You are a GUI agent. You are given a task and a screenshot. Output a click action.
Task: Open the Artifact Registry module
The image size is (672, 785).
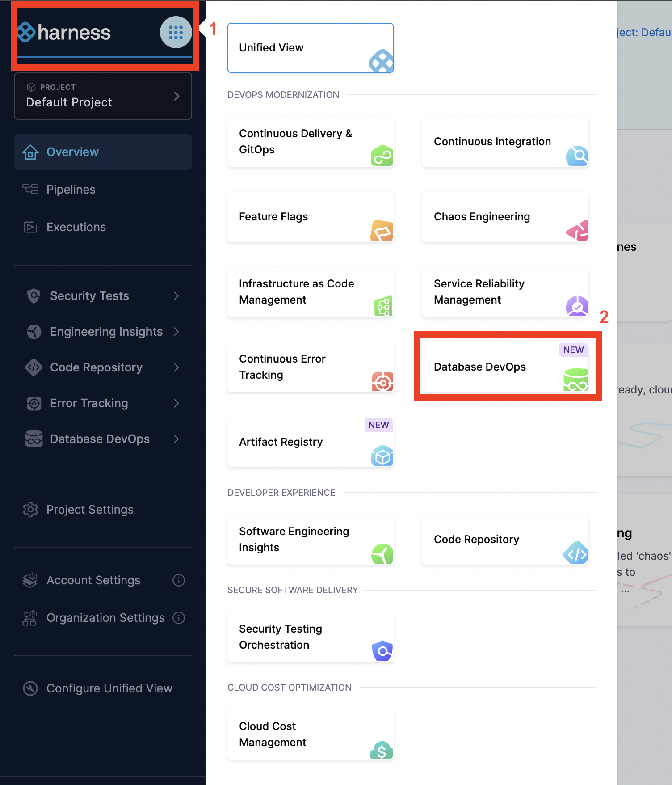pos(310,442)
